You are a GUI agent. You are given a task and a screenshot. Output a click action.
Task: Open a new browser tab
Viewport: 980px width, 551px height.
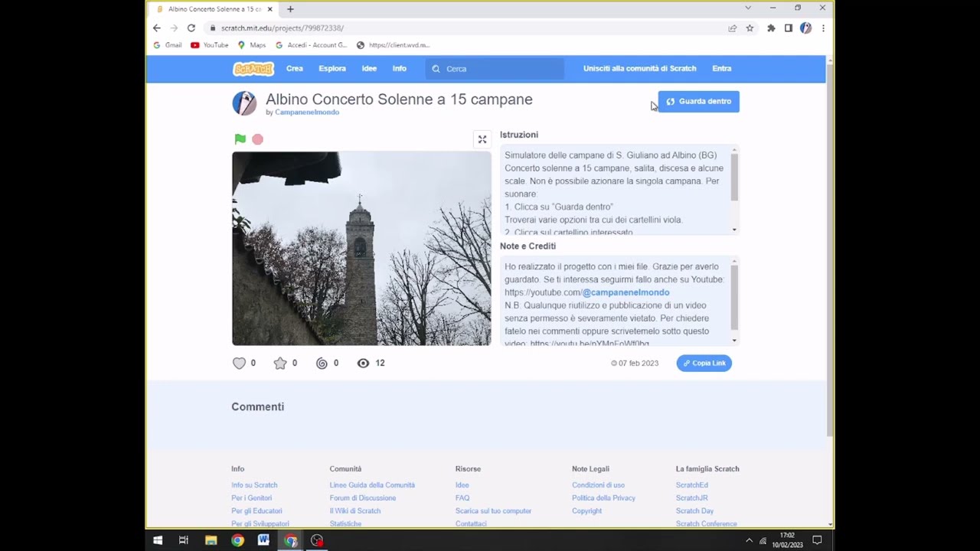pos(290,9)
